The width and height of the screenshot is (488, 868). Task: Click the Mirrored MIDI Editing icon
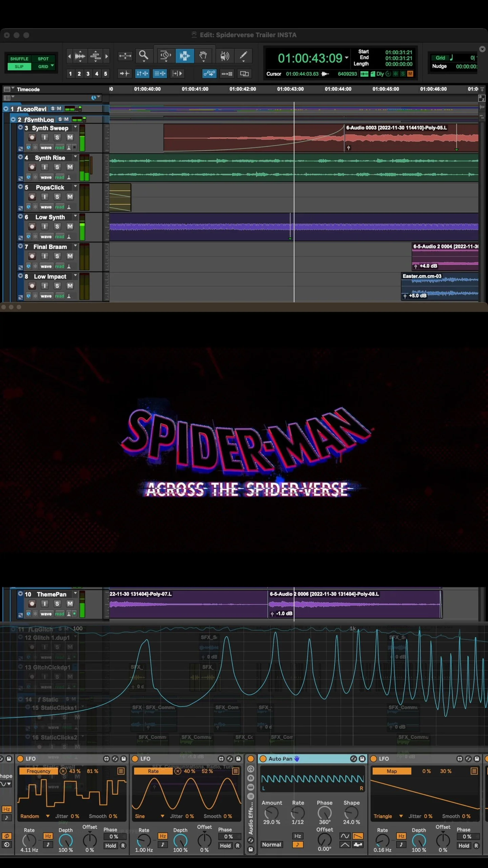tap(227, 73)
